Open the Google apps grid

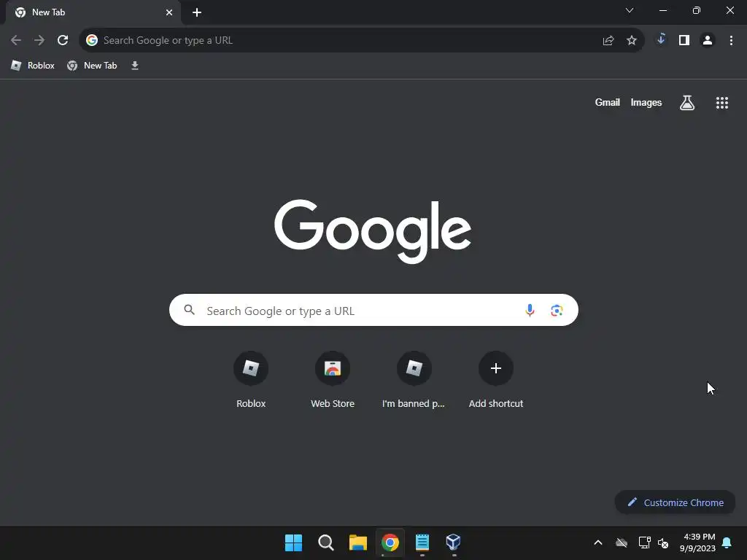click(721, 102)
